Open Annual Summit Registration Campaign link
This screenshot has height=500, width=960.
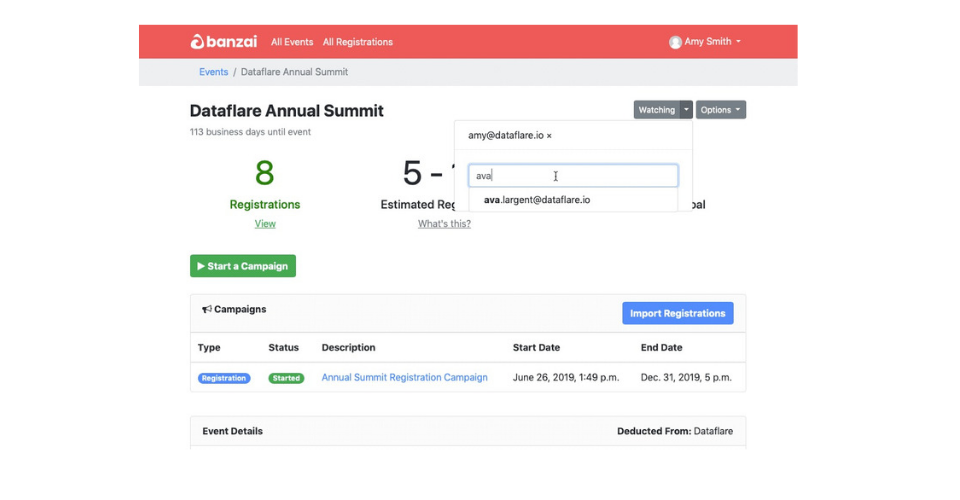click(404, 377)
